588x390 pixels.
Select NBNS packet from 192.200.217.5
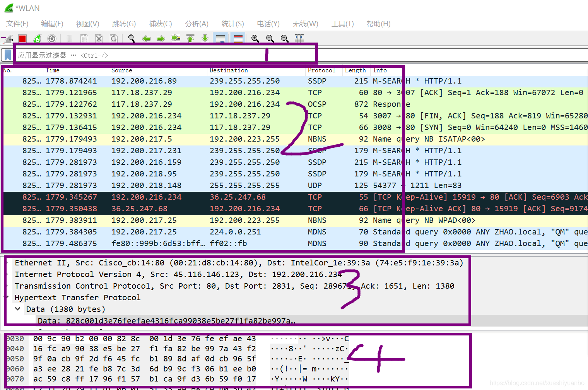point(294,139)
